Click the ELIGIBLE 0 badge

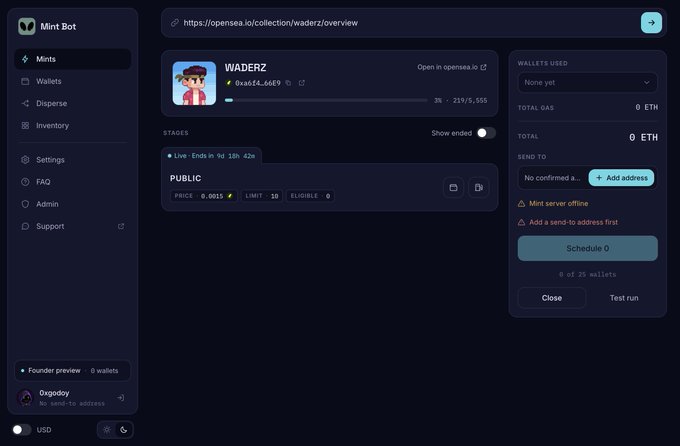[x=310, y=196]
